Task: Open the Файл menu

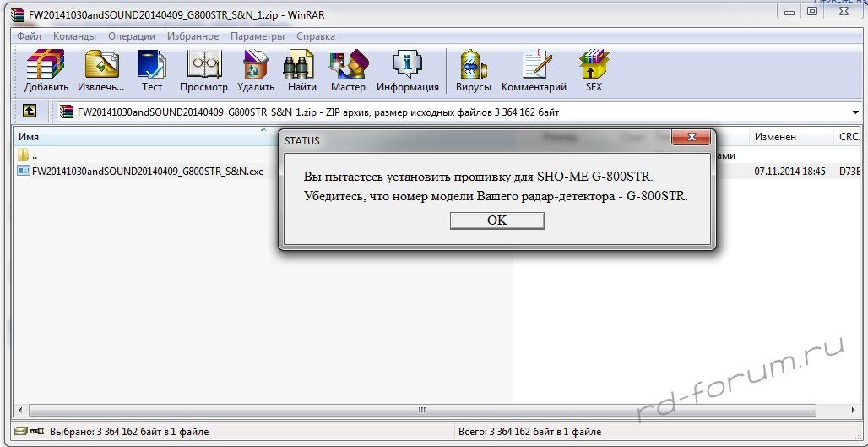Action: pos(29,36)
